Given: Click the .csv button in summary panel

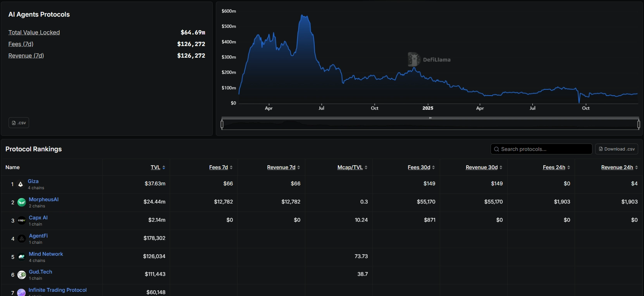Looking at the screenshot, I should tap(19, 123).
